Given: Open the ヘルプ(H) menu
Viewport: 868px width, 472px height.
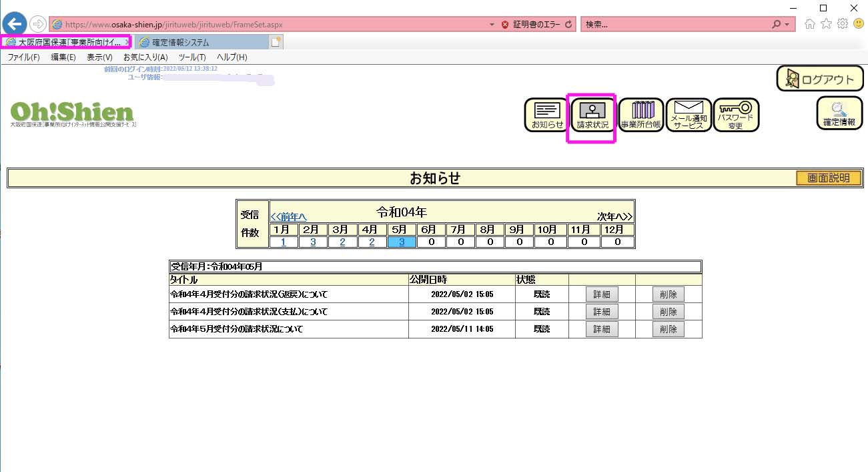Looking at the screenshot, I should (232, 57).
